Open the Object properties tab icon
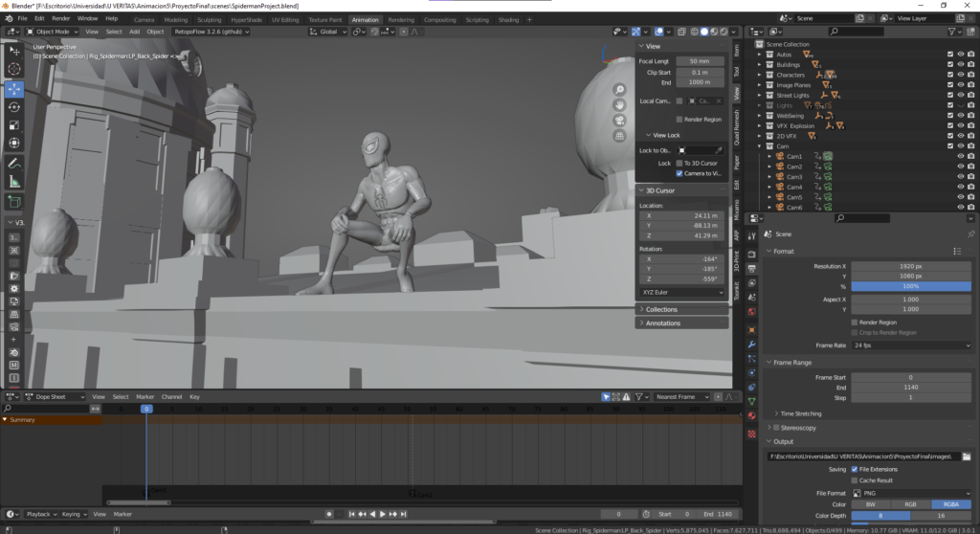This screenshot has height=534, width=980. (x=752, y=329)
